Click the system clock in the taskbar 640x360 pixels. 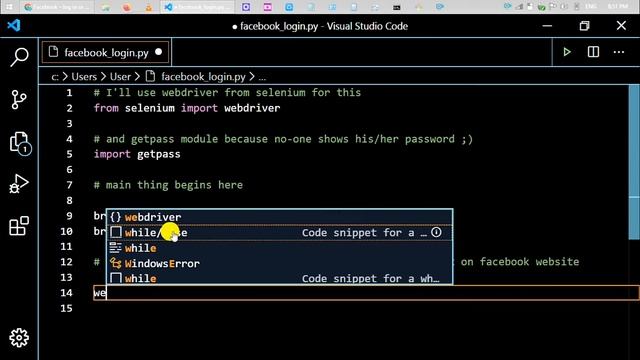[x=617, y=7]
